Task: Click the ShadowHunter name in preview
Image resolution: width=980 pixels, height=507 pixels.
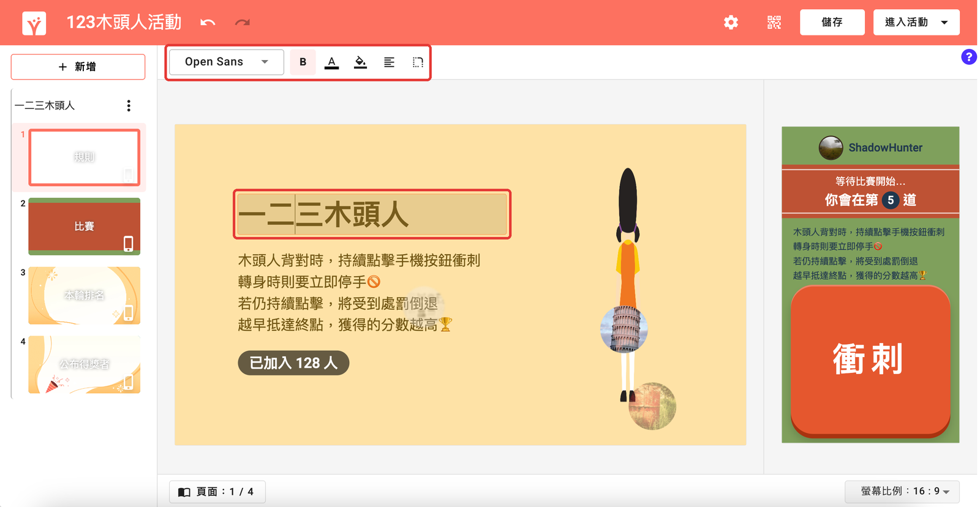Action: [x=885, y=148]
